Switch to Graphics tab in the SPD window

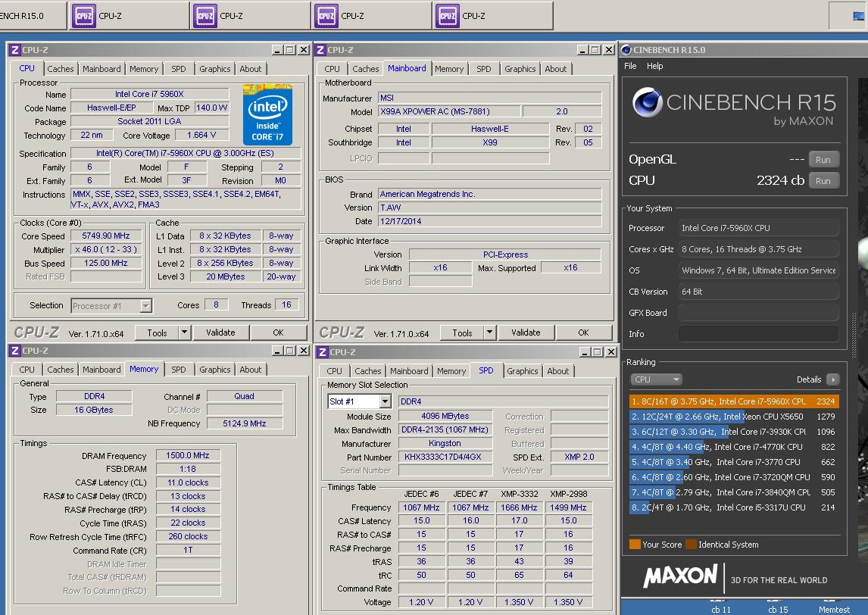pyautogui.click(x=522, y=371)
